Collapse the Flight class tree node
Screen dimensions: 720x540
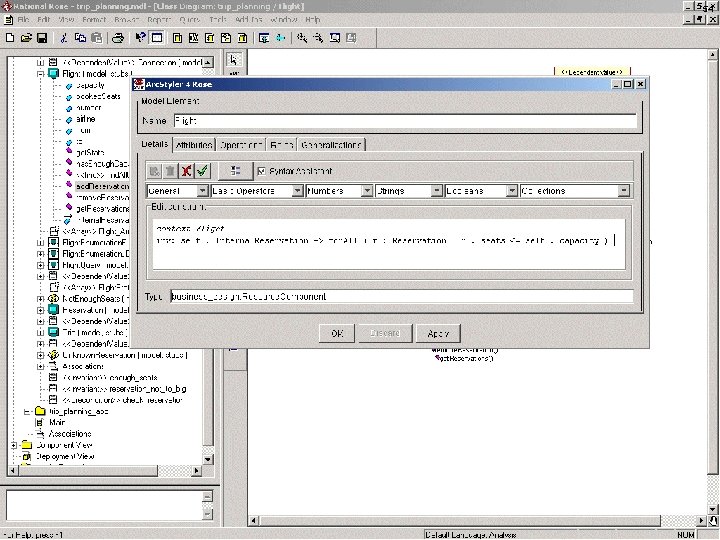pos(40,74)
